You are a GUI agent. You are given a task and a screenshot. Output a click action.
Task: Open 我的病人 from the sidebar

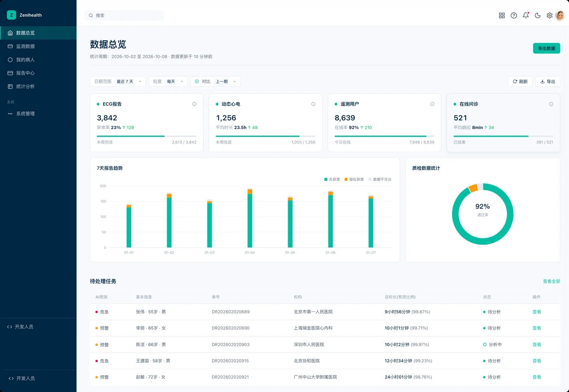pyautogui.click(x=38, y=60)
